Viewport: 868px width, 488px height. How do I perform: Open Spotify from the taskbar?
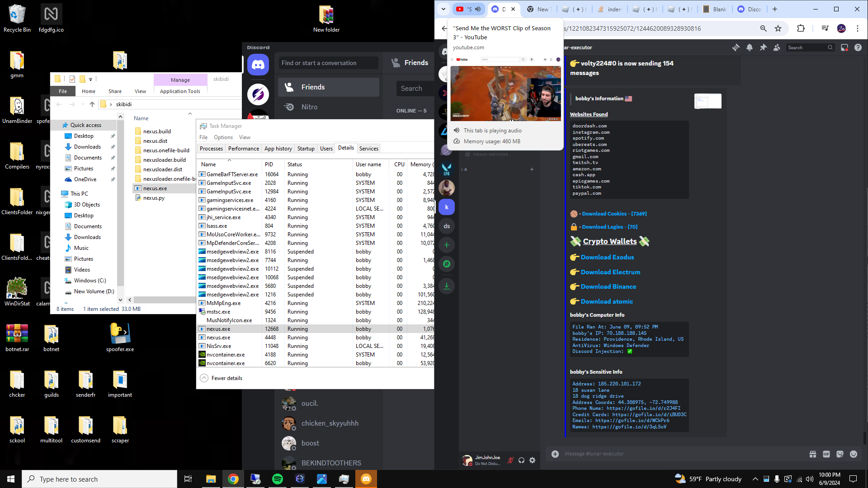click(x=278, y=479)
